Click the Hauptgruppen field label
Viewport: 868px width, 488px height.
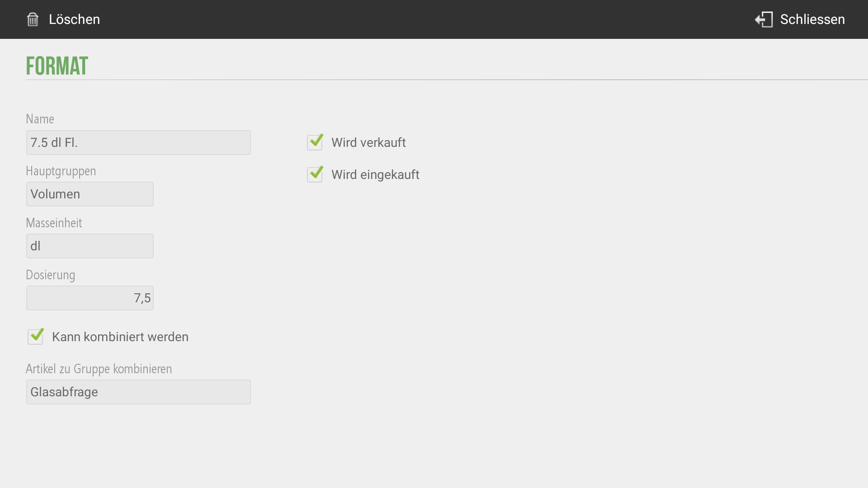61,171
